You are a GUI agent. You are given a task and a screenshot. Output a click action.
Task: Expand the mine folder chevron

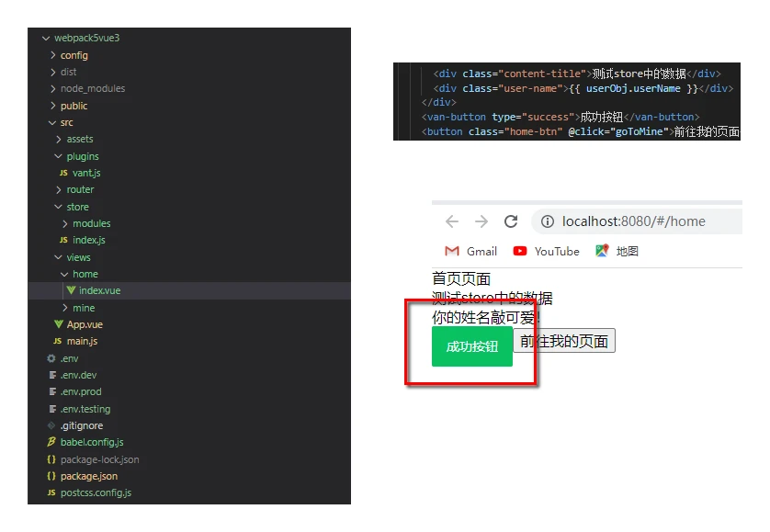click(x=65, y=308)
